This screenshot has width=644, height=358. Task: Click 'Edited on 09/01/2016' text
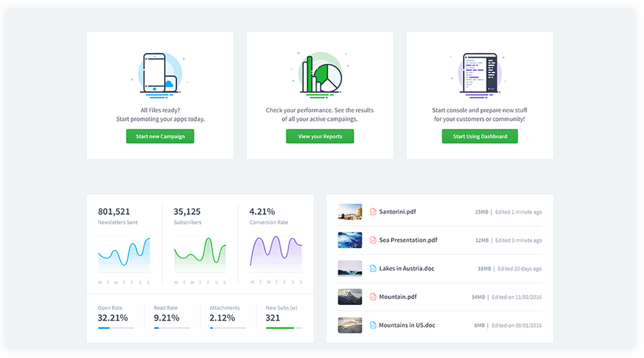pyautogui.click(x=516, y=326)
